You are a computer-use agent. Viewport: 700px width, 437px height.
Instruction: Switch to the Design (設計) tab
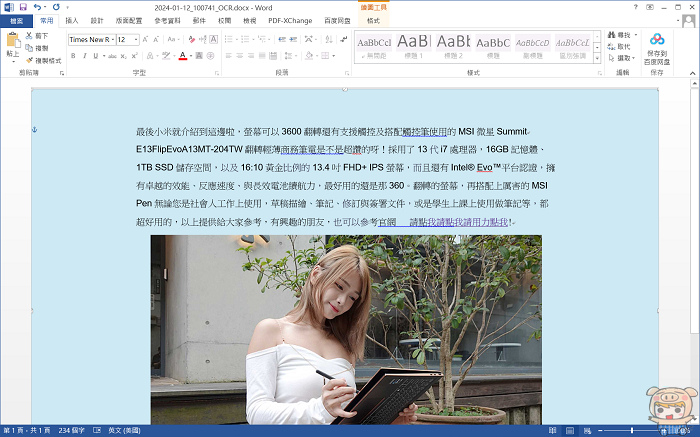coord(96,21)
